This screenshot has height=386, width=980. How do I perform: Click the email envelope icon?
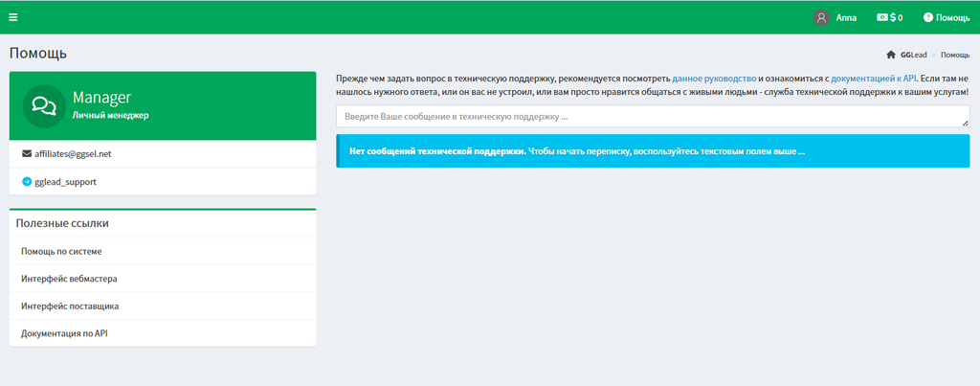pos(26,153)
